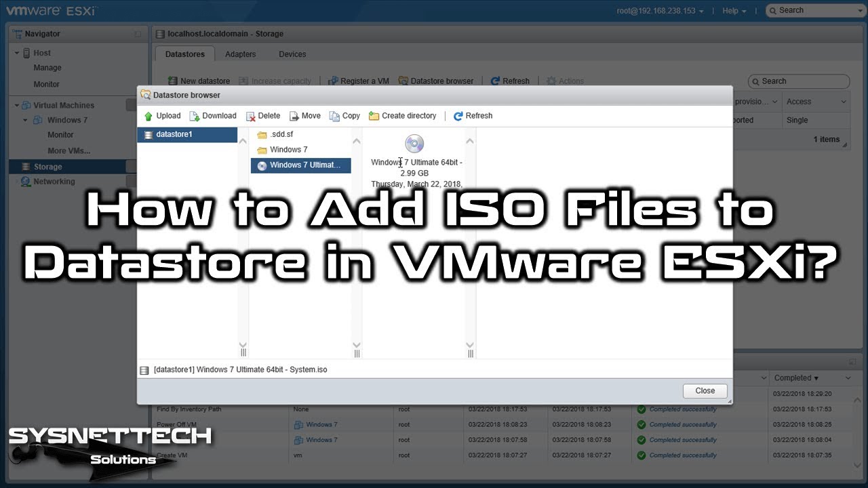
Task: Click the Windows 7 link in 18:07:58 task row
Action: (x=321, y=440)
